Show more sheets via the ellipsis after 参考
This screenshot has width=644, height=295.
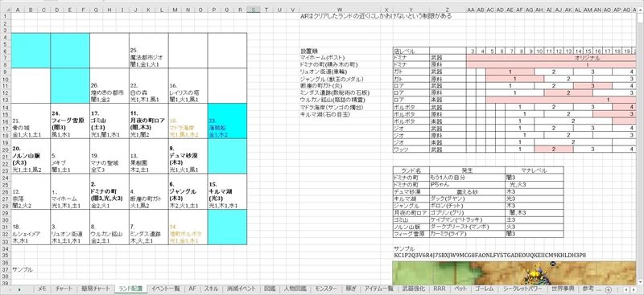point(599,289)
